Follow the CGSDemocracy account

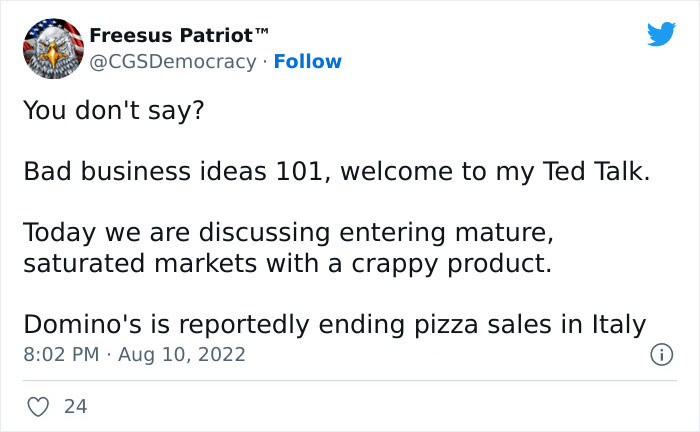pos(308,61)
